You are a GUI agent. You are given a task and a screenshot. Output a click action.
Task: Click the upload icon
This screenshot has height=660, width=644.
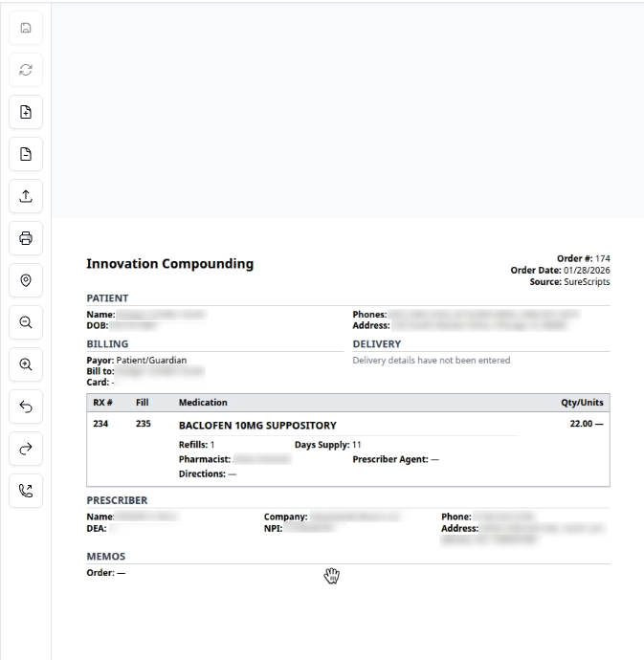[x=26, y=196]
